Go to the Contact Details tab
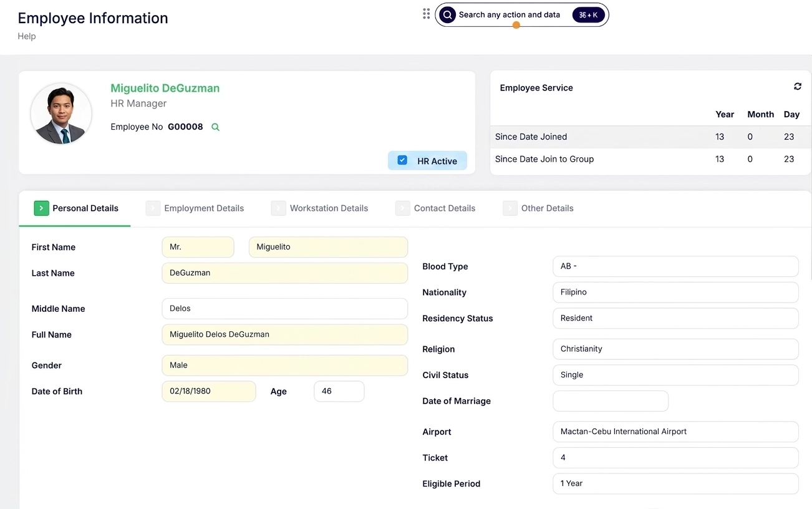812x509 pixels. coord(445,208)
